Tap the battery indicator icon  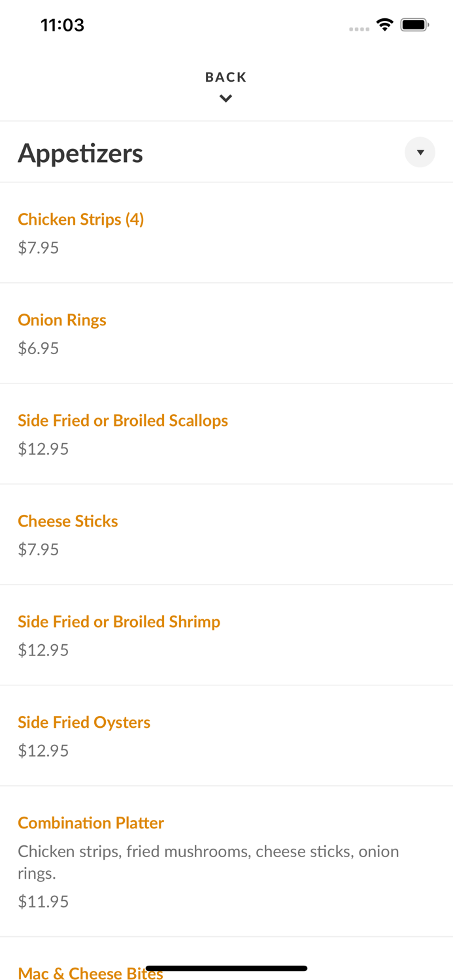tap(414, 25)
